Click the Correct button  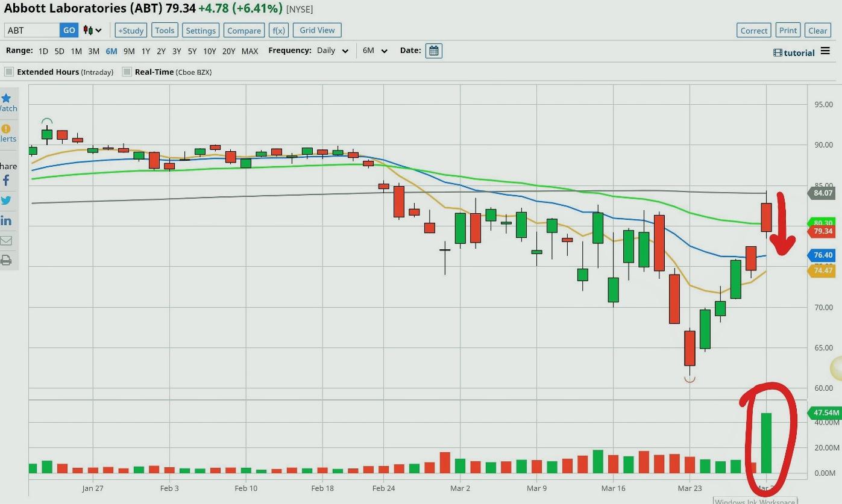[x=754, y=30]
